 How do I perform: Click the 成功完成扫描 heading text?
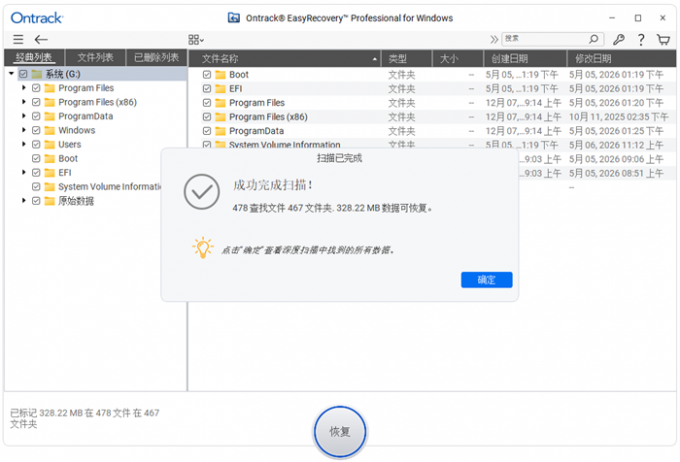click(273, 185)
